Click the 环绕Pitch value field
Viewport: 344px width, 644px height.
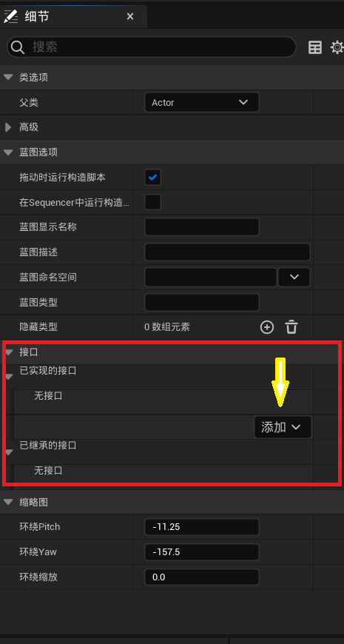coord(201,527)
